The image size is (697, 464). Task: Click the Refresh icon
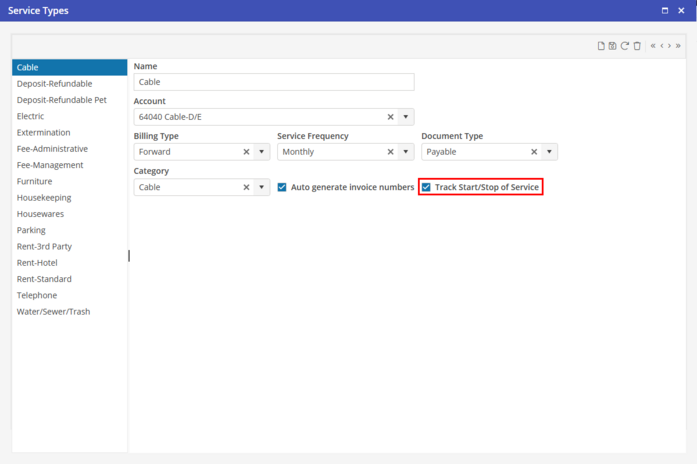coord(625,46)
